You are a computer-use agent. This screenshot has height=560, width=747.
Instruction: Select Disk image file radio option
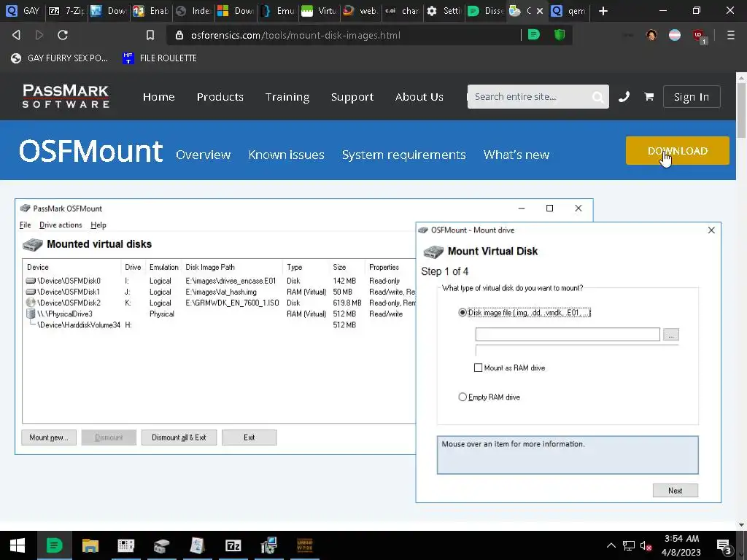462,313
